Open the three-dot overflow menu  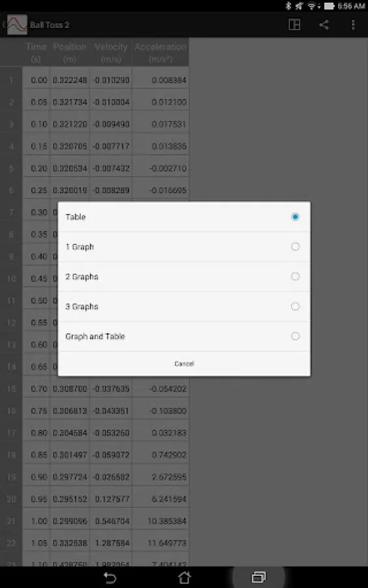(353, 25)
